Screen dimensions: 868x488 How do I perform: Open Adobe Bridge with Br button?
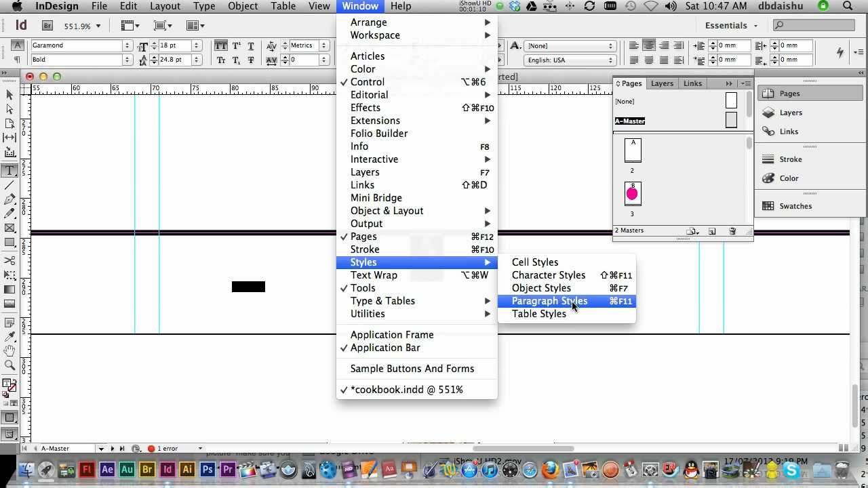pos(47,26)
